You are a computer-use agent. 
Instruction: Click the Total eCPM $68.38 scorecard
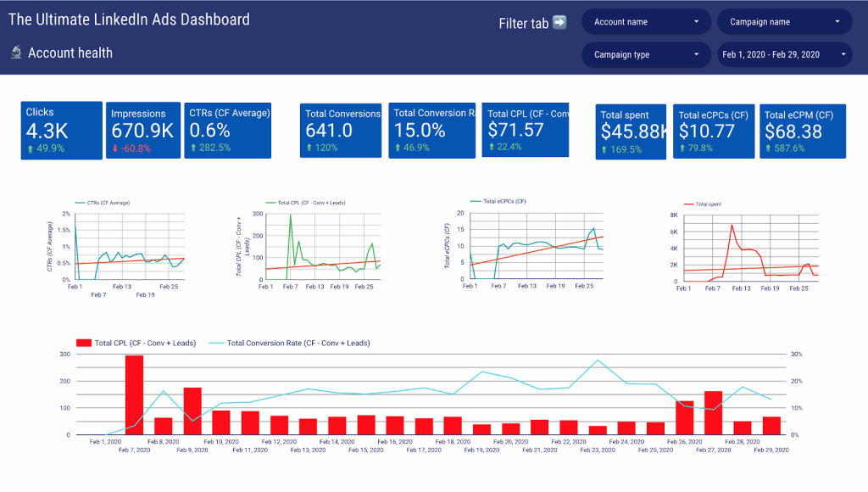(803, 131)
